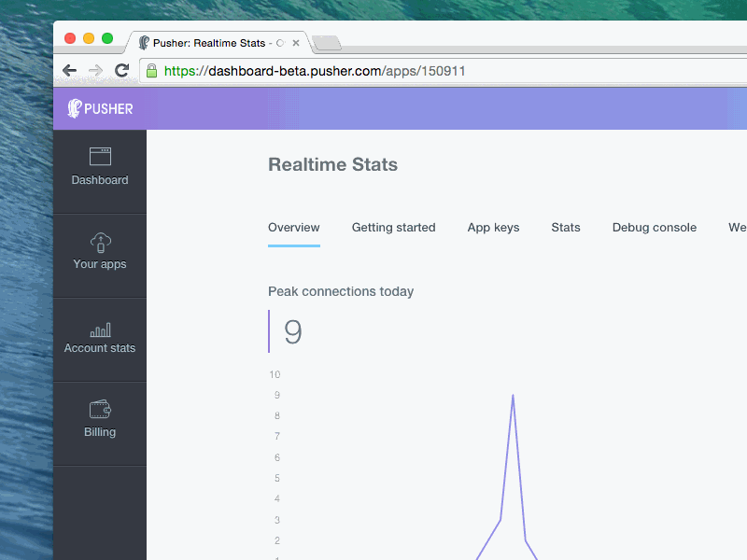
Task: Open the App keys tab
Action: [493, 227]
